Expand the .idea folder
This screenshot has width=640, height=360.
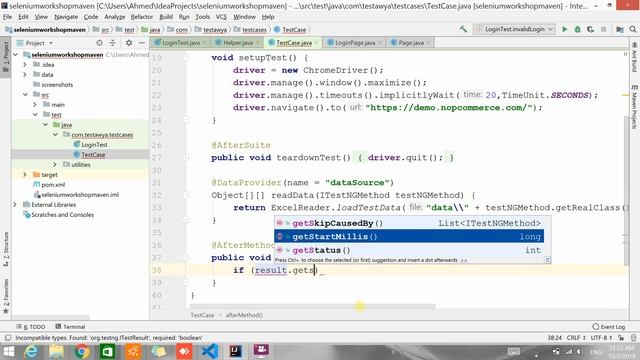(x=24, y=64)
